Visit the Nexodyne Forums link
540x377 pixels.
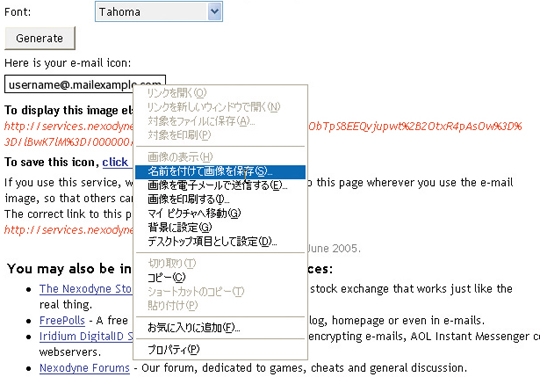pyautogui.click(x=84, y=368)
